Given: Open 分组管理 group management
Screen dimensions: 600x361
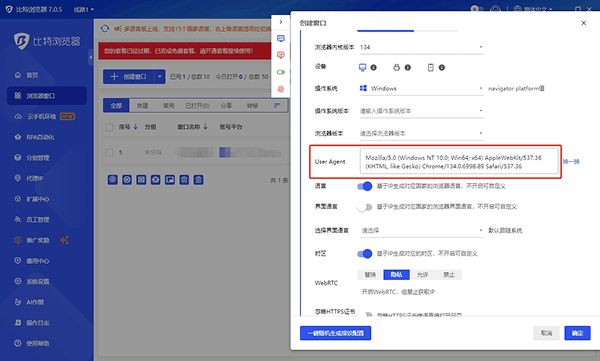Looking at the screenshot, I should pyautogui.click(x=32, y=158).
